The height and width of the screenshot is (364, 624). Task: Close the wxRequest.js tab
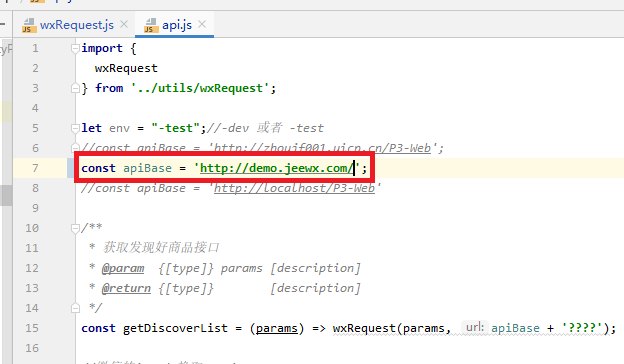124,24
